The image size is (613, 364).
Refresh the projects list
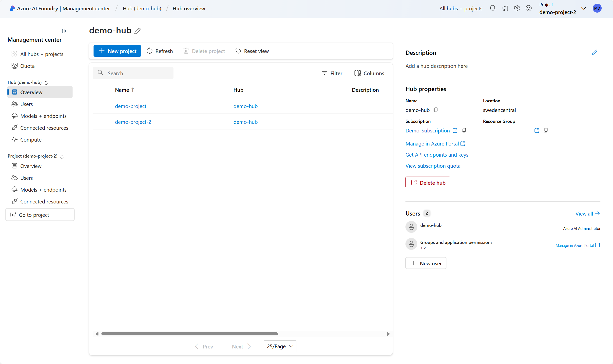tap(160, 51)
